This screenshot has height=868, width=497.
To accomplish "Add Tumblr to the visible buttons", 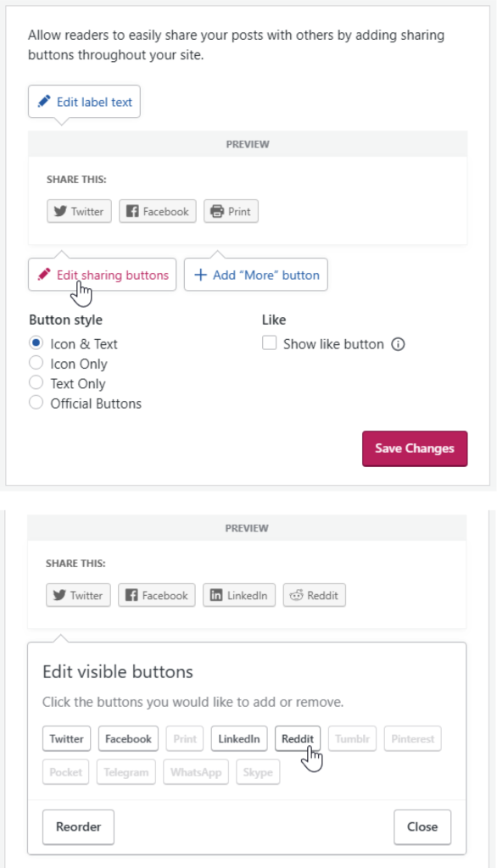I will click(x=352, y=739).
